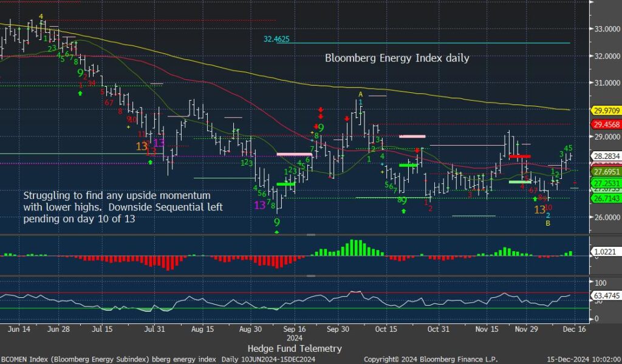622x364 pixels.
Task: Click the large green 9 below September low
Action: 277,223
